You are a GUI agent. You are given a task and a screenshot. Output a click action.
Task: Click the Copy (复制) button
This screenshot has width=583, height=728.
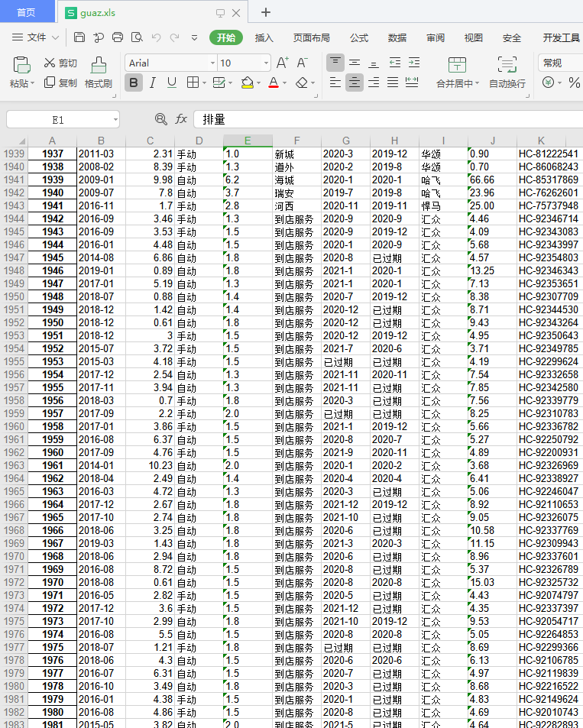click(60, 83)
